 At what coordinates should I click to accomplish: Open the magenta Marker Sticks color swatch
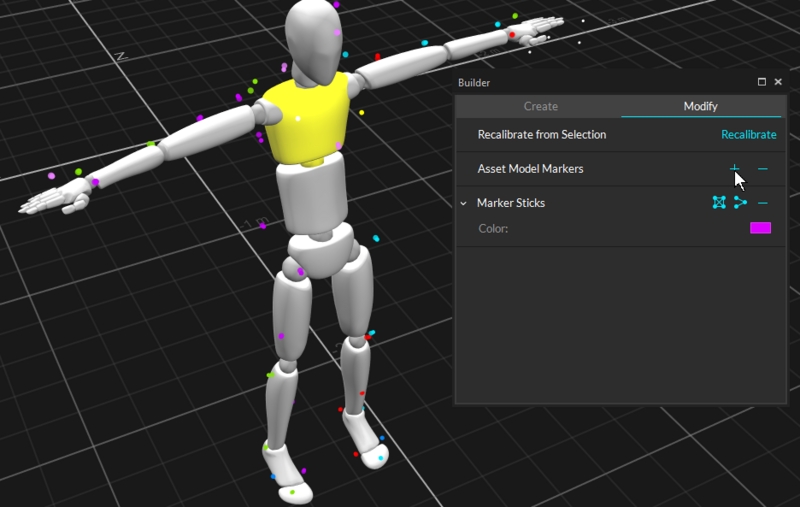760,228
